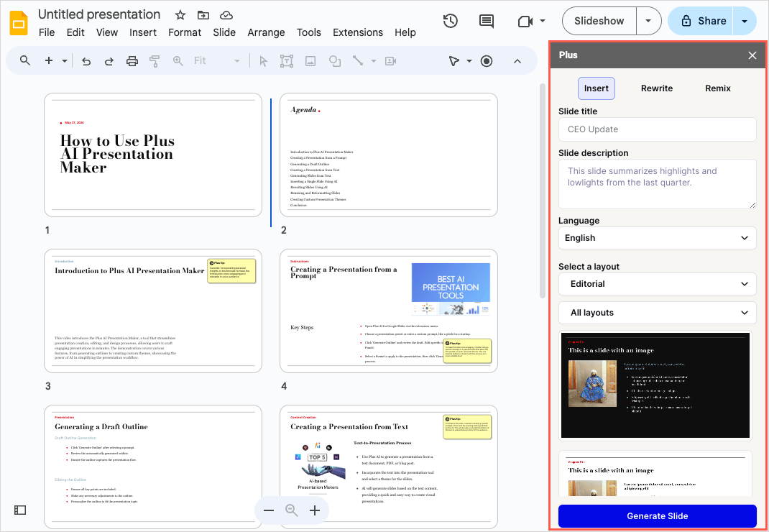This screenshot has width=769, height=532.
Task: Click the pointer laser tool icon
Action: click(x=454, y=61)
